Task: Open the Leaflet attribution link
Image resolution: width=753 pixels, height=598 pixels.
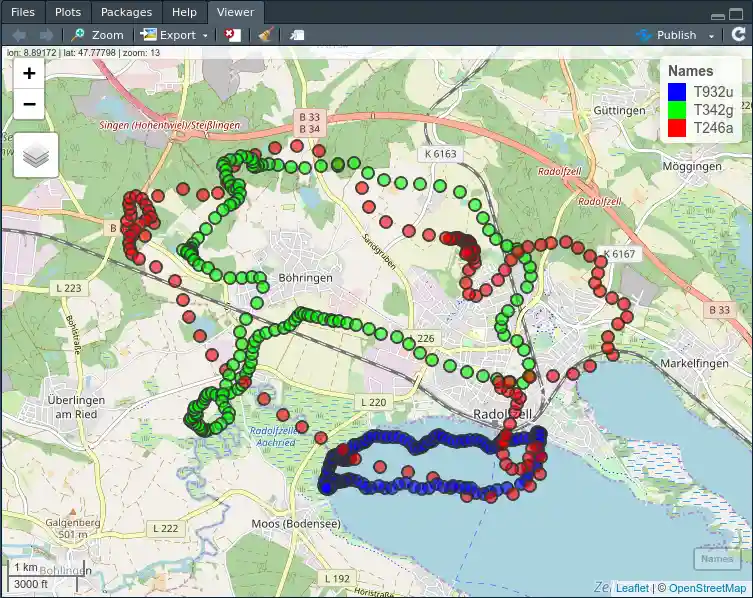Action: point(632,588)
